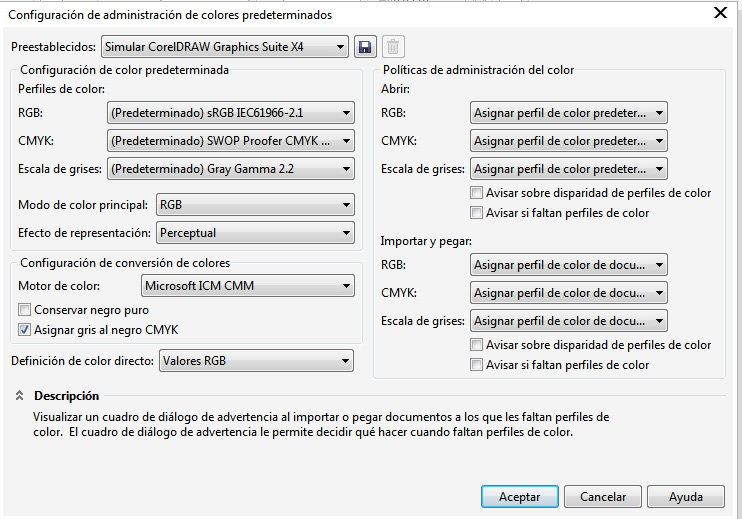The height and width of the screenshot is (519, 742).
Task: Enable Avisar si faltan perfiles under Abrir
Action: [476, 213]
